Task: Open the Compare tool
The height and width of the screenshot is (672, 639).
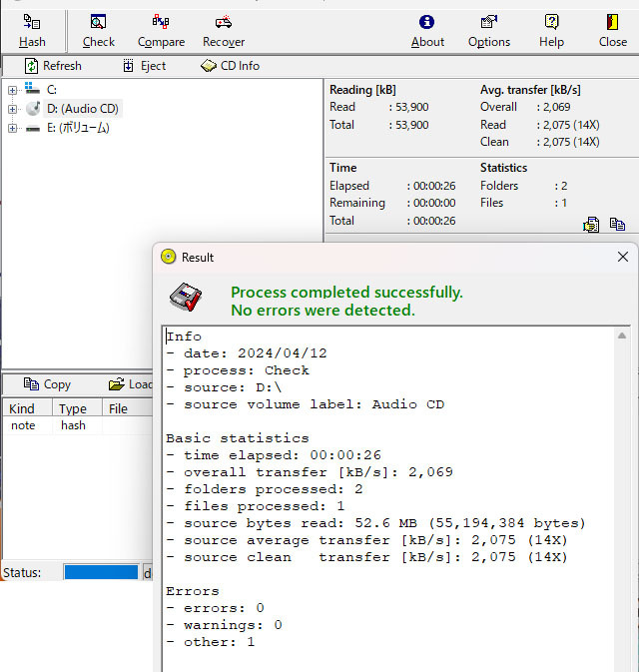Action: point(161,31)
